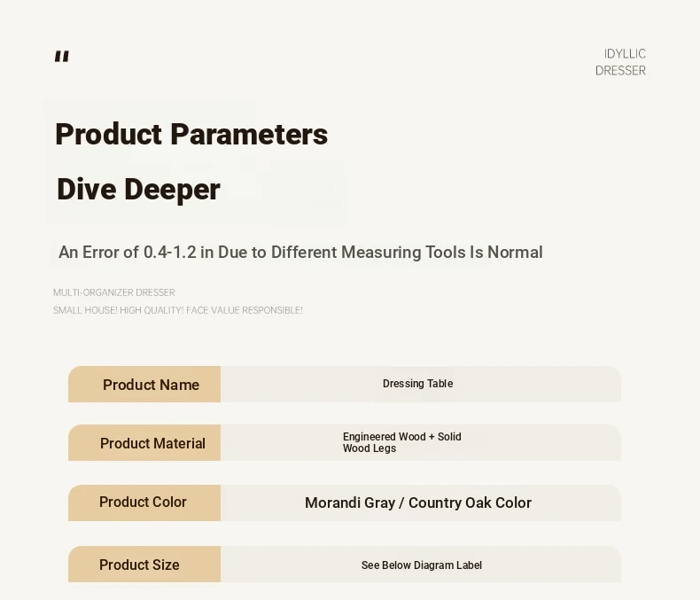Screen dimensions: 700x600
Task: Click DRESSER text under IDYLLIC
Action: click(x=620, y=71)
